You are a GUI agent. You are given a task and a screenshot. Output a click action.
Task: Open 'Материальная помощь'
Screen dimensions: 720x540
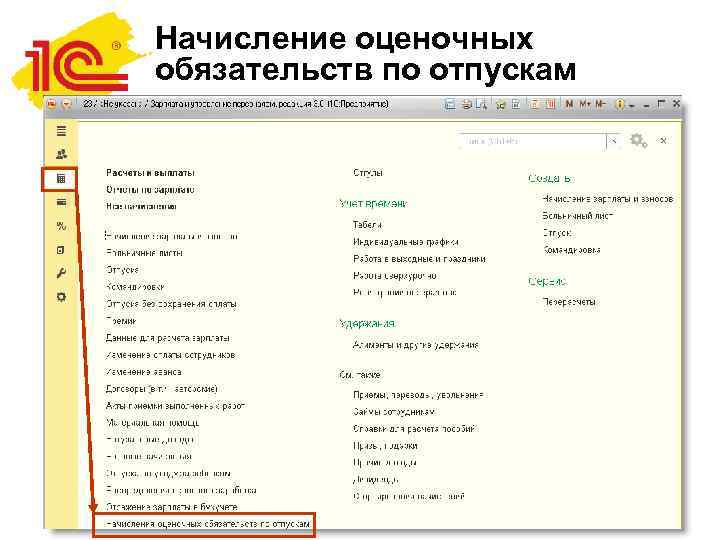(152, 423)
